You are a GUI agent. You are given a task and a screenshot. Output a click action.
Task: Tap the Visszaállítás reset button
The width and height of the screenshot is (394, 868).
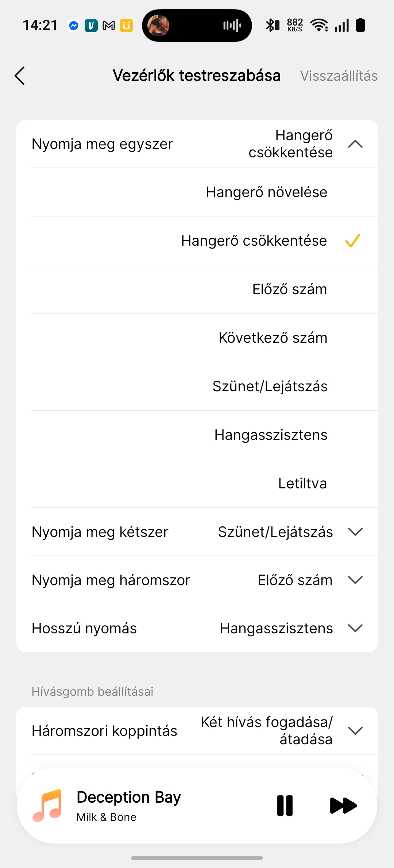tap(339, 76)
